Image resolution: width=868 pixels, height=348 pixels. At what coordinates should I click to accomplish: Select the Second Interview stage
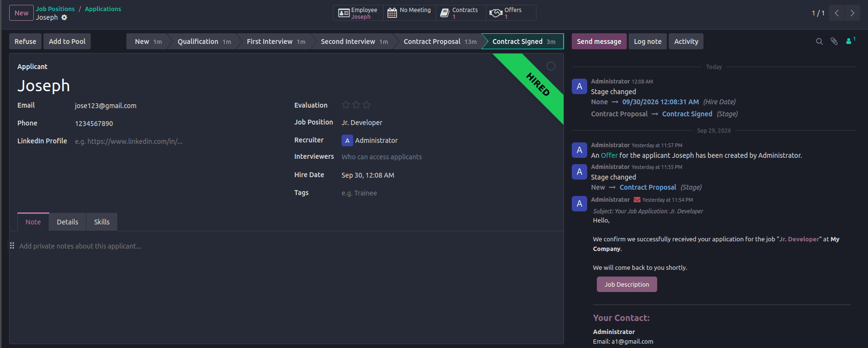tap(354, 42)
